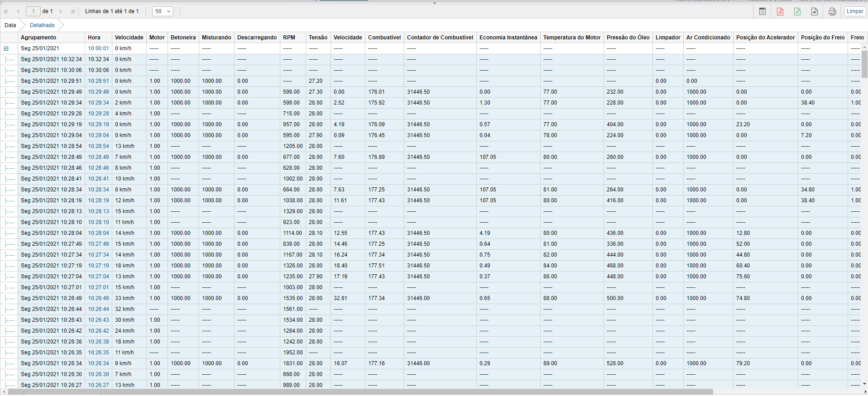
Task: Click the document arrow export icon
Action: point(815,11)
